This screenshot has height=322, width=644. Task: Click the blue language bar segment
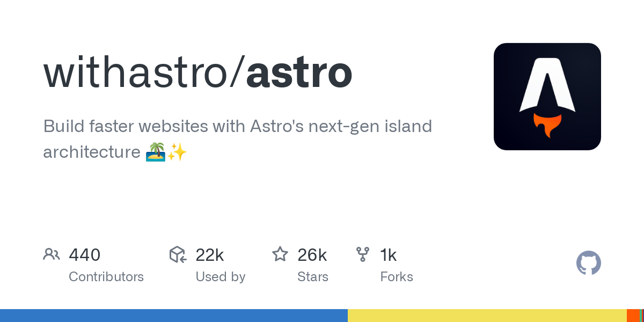[174, 316]
